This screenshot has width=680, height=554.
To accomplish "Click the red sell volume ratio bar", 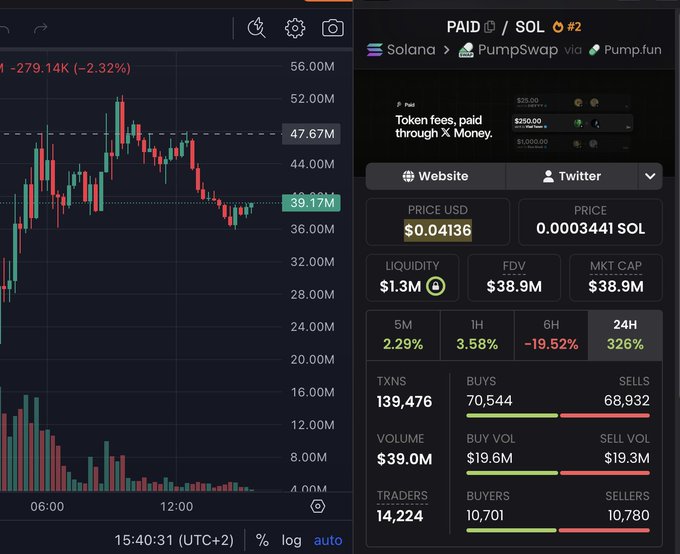I will (605, 473).
